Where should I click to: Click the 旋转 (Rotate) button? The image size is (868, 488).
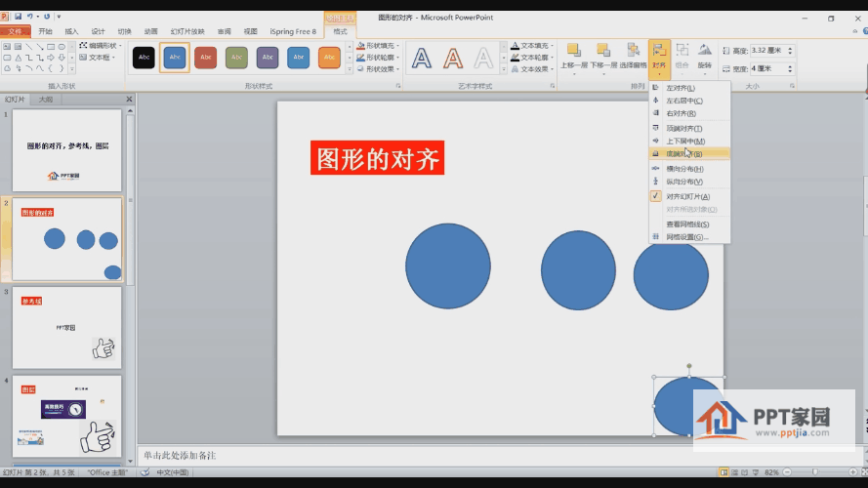704,57
